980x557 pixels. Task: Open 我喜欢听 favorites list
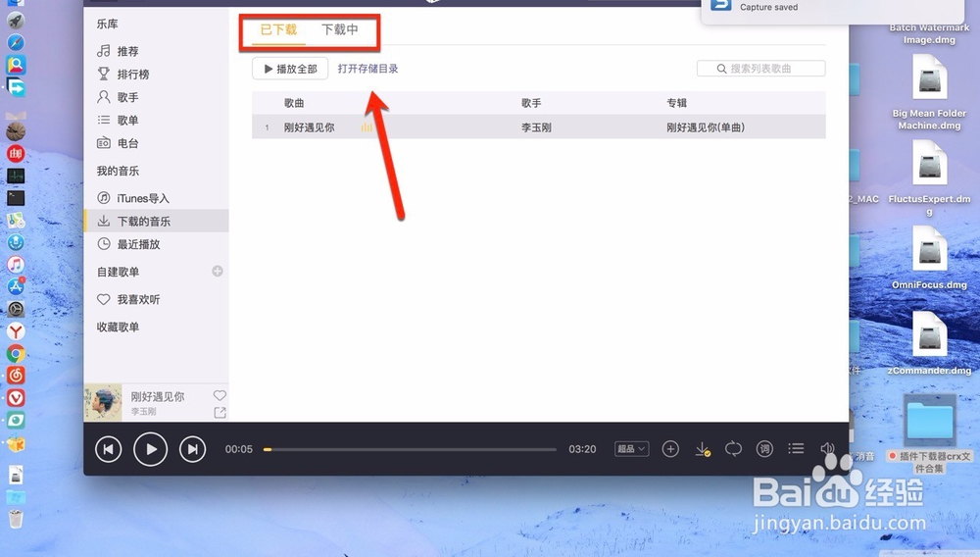(x=128, y=299)
